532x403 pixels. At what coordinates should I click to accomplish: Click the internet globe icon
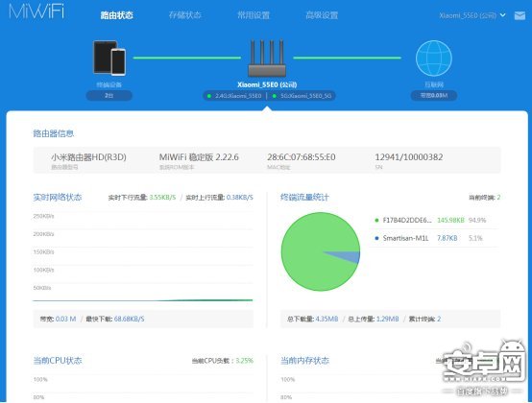pos(434,58)
